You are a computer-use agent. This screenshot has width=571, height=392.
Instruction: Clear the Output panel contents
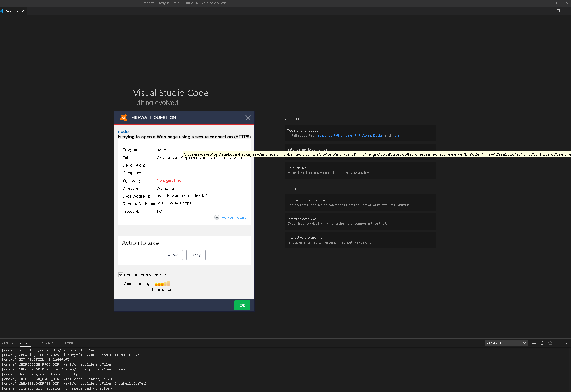534,343
